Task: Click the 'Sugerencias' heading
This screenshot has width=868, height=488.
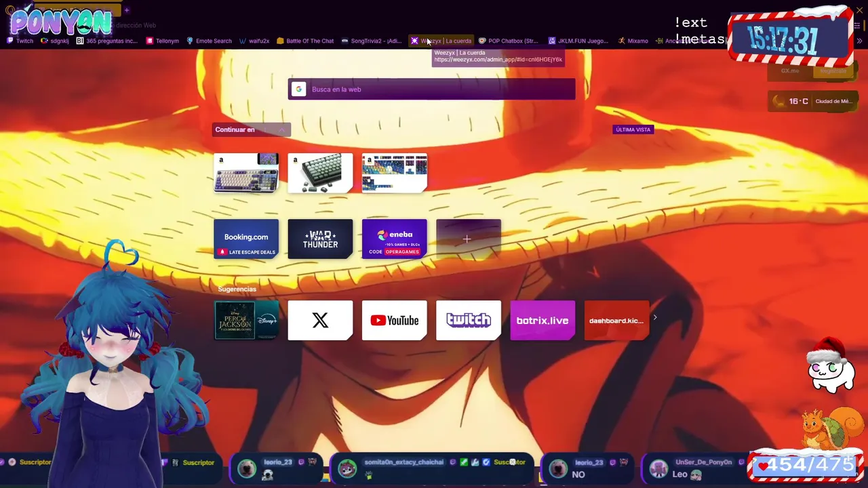Action: tap(237, 289)
